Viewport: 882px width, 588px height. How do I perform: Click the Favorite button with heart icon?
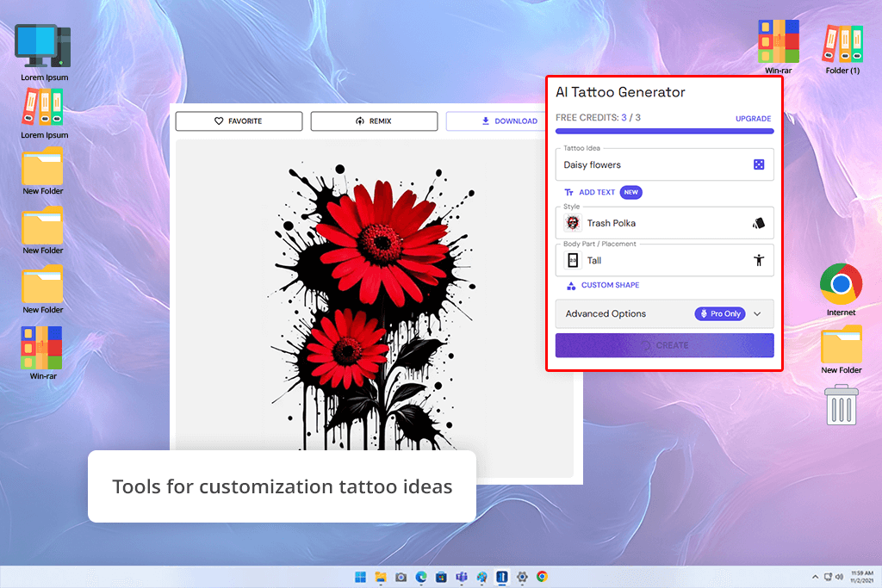[x=239, y=121]
